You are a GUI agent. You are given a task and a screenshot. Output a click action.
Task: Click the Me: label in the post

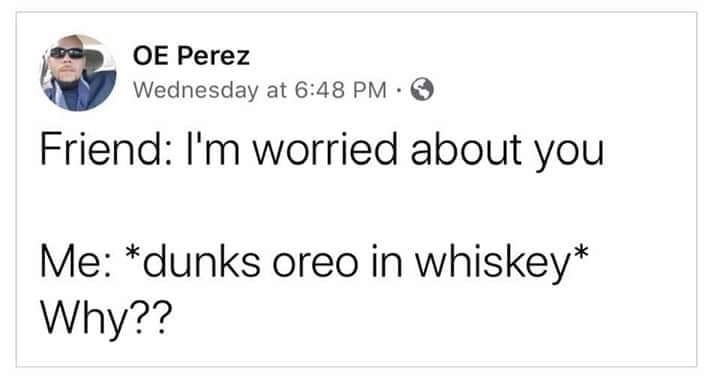tap(74, 263)
